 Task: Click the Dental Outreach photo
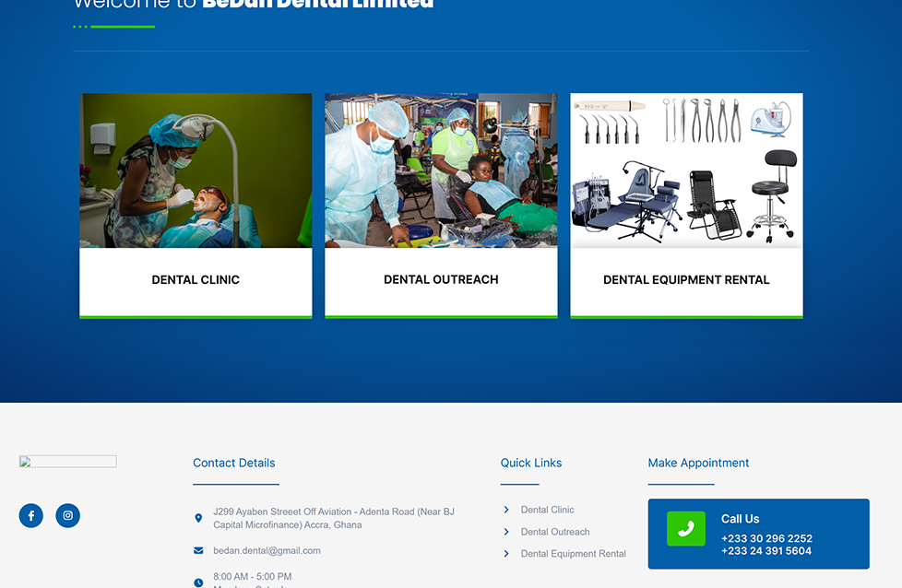(441, 171)
